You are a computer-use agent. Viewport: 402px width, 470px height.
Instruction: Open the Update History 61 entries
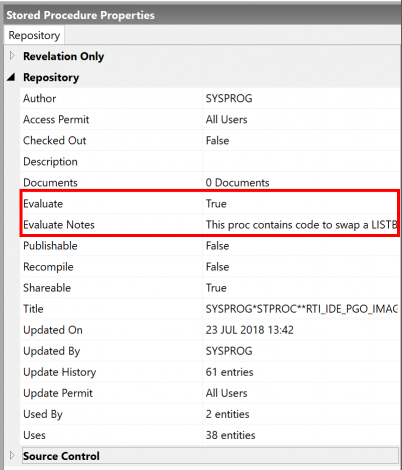(229, 372)
